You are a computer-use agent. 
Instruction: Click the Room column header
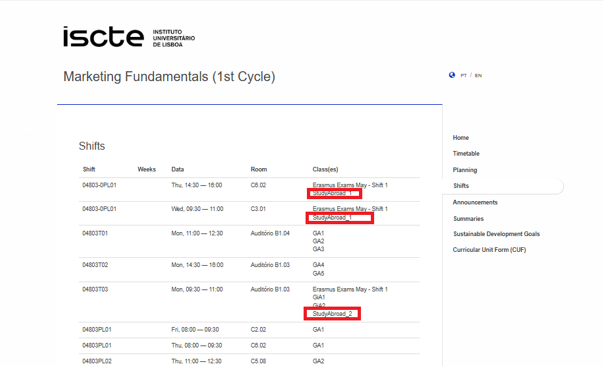pos(258,169)
